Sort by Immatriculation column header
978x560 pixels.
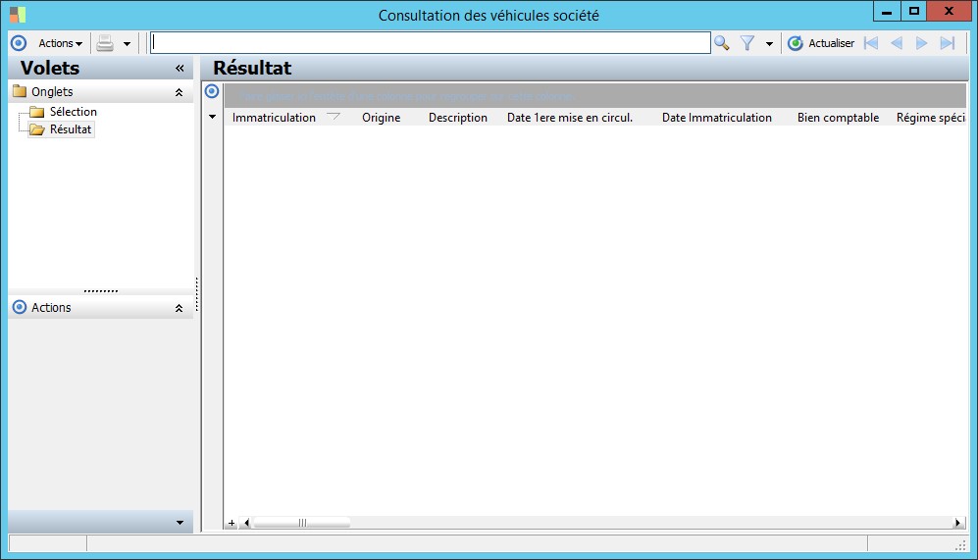coord(274,118)
